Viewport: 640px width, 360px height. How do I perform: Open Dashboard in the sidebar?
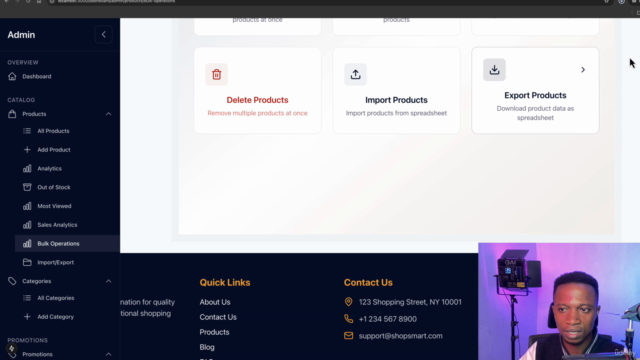37,76
